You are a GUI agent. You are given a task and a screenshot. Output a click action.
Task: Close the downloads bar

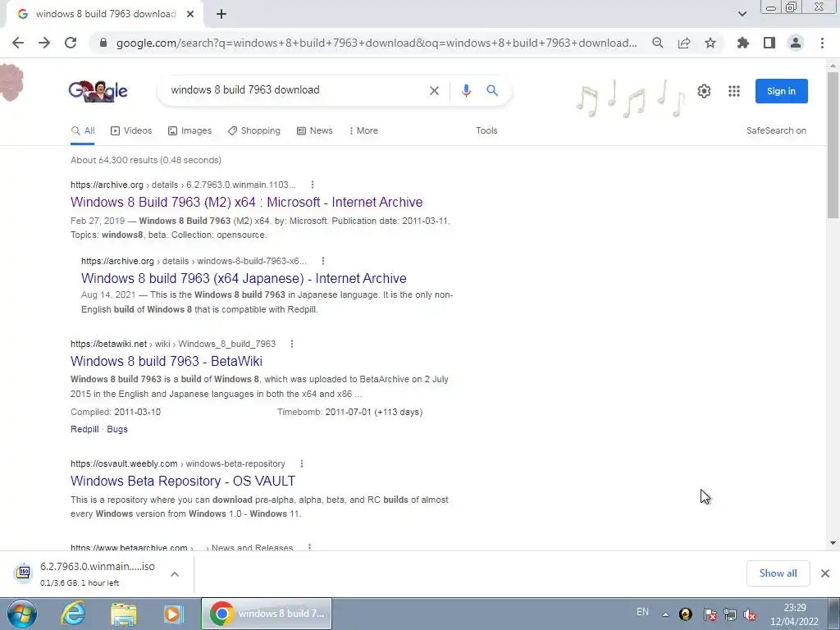(x=825, y=573)
